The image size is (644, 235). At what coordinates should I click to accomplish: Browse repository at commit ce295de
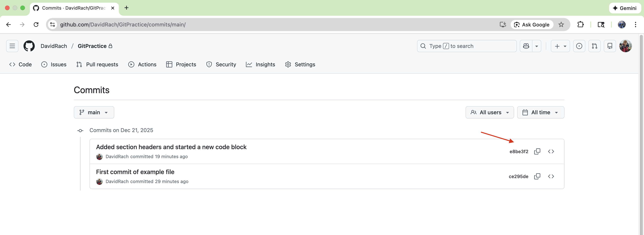(551, 177)
